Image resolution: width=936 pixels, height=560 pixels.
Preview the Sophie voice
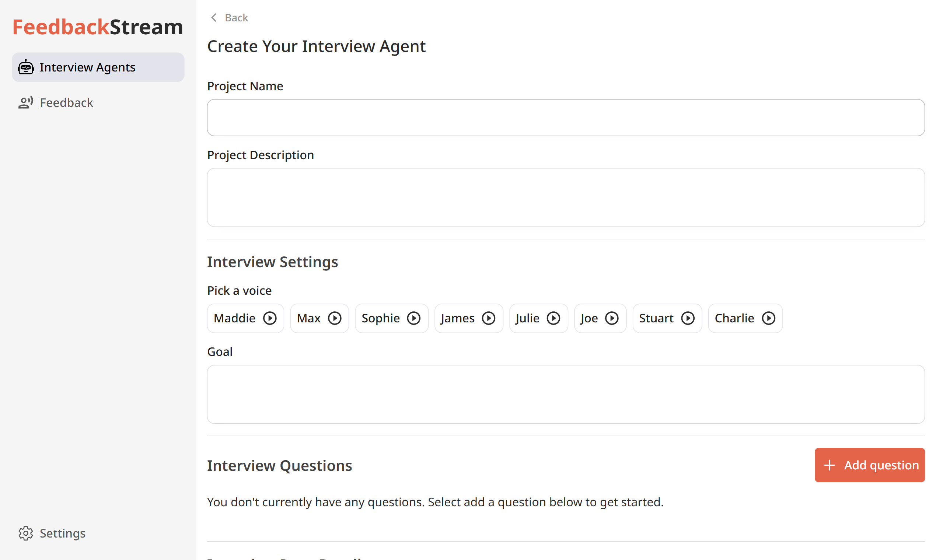coord(414,318)
